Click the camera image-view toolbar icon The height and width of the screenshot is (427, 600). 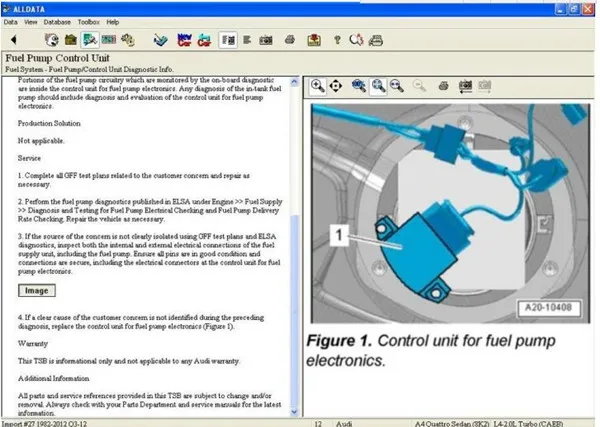coord(266,40)
